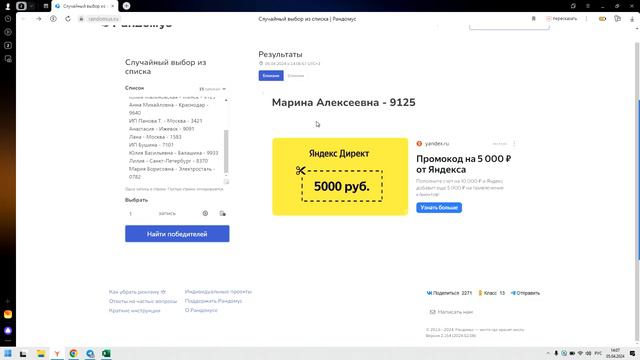Click the sidebar history clock icon
The width and height of the screenshot is (640, 360).
8,19
